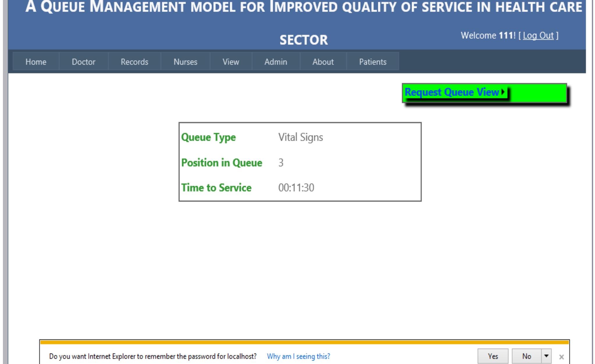Click the Time to Service value 00:11:30
The height and width of the screenshot is (364, 595).
296,188
